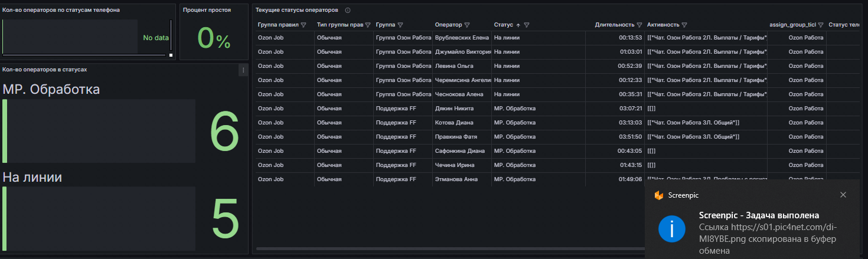Select operator Котова Диана cell
Image resolution: width=868 pixels, height=259 pixels.
coord(462,123)
